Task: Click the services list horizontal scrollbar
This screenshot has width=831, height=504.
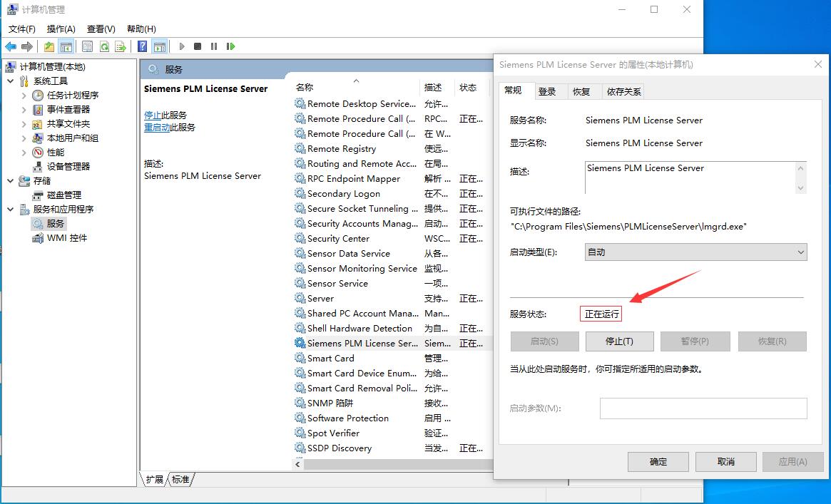Action: [392, 463]
